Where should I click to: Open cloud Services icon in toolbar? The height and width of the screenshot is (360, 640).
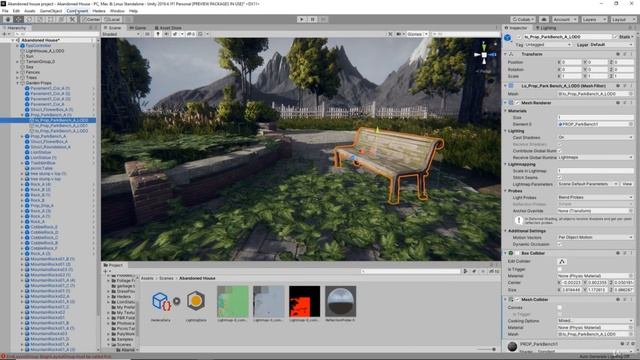544,19
